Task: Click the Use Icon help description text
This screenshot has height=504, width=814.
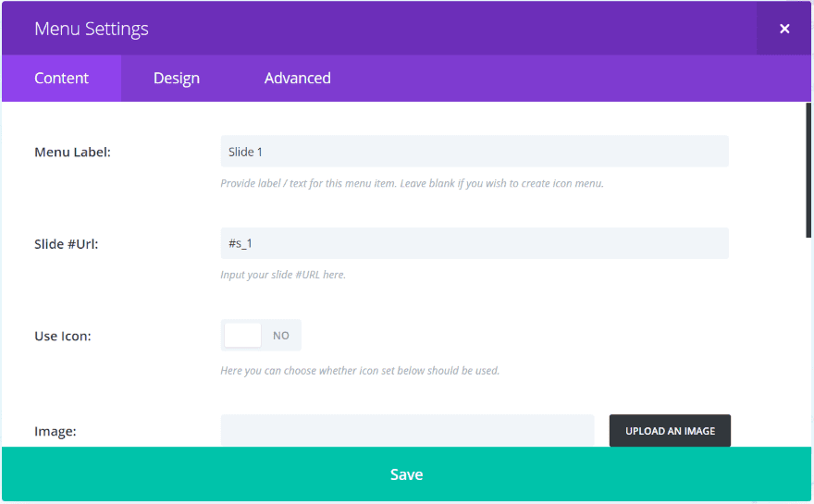Action: tap(360, 371)
